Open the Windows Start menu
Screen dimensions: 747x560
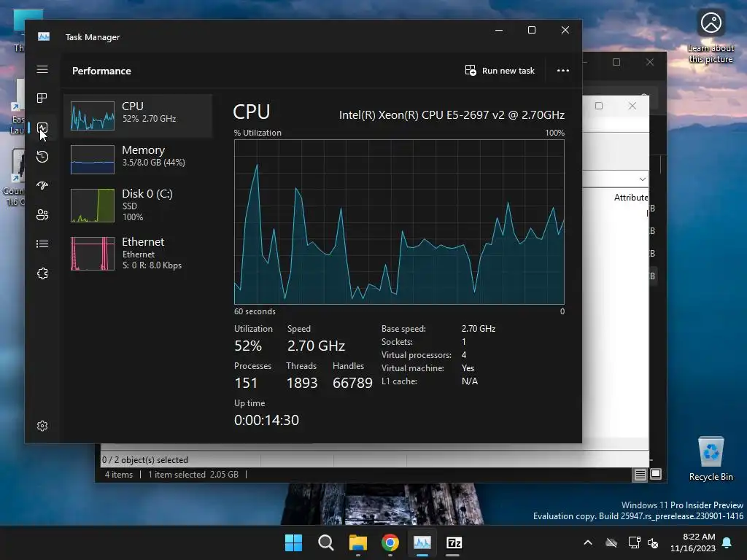[293, 542]
